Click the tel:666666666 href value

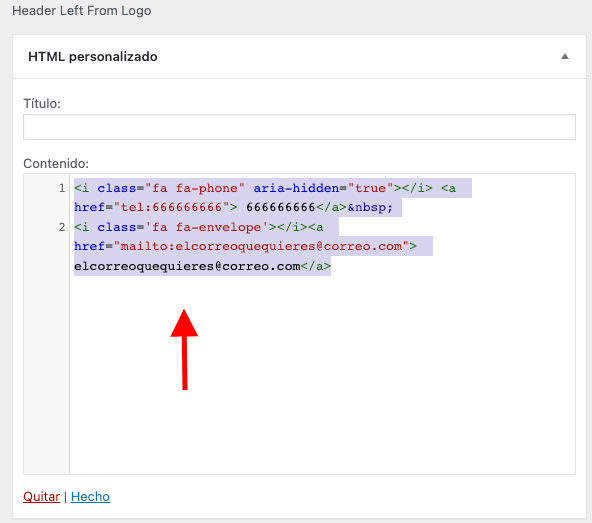(171, 207)
